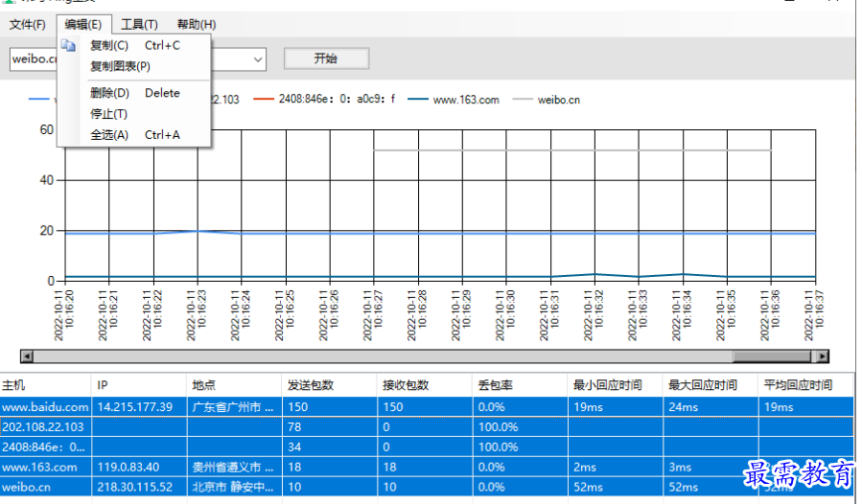Select the weibo.cn row in table
Screen dimensions: 862x504
(427, 487)
